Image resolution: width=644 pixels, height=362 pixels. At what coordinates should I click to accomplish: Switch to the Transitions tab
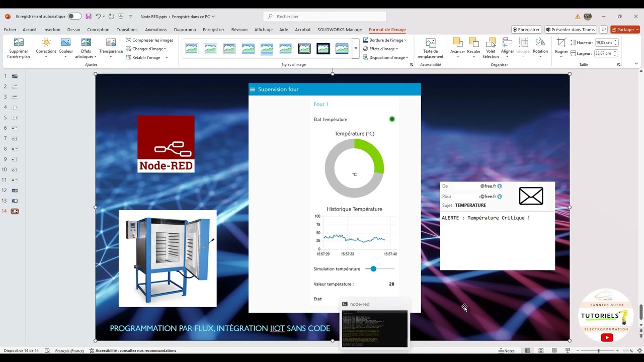(x=127, y=30)
